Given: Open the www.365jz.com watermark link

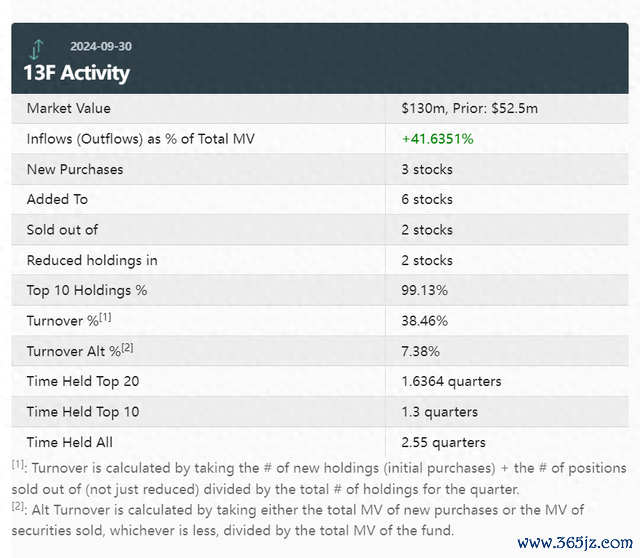Looking at the screenshot, I should point(575,543).
